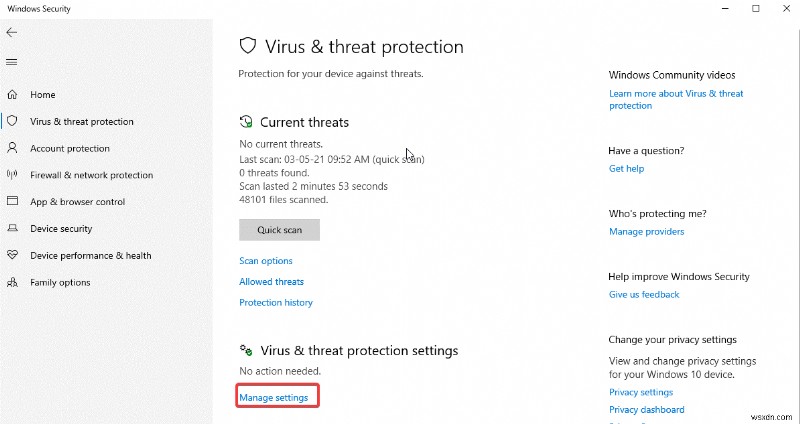Open the Privacy dashboard link
Screen dimensions: 800x424
click(646, 410)
